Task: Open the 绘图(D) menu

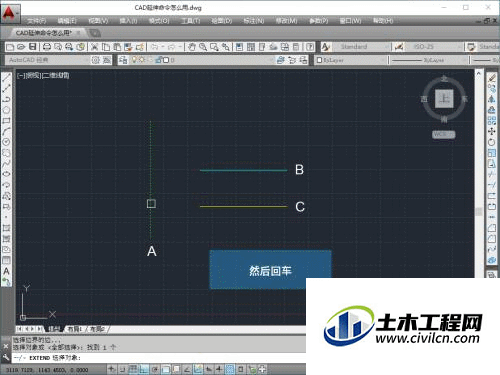Action: (x=222, y=21)
